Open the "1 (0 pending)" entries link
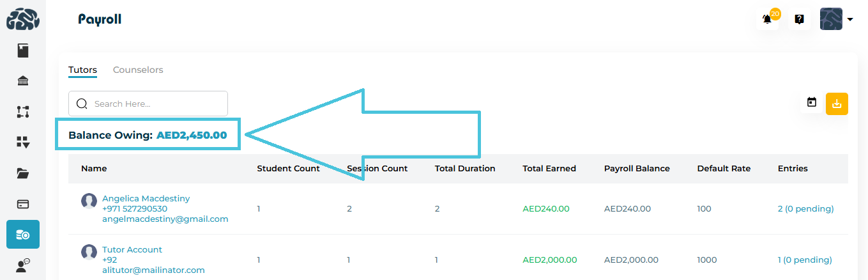This screenshot has height=280, width=868. [x=805, y=260]
